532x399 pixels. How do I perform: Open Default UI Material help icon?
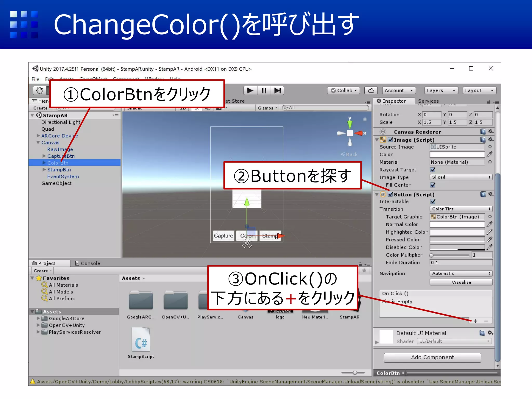point(482,333)
